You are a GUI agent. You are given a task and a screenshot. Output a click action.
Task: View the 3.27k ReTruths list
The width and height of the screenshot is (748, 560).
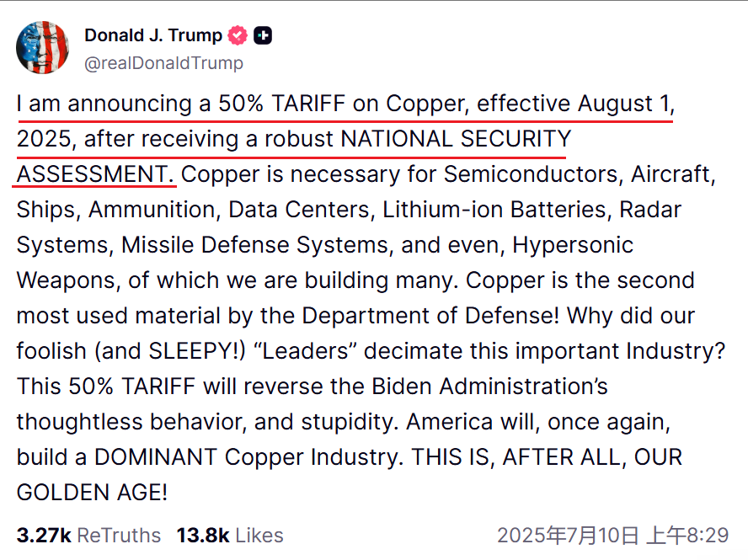(88, 536)
